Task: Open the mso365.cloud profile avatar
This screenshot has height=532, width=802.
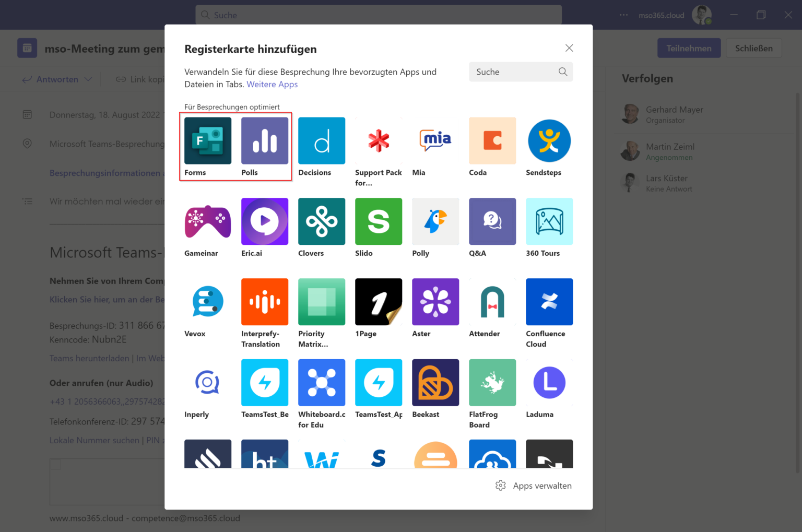Action: (x=702, y=15)
